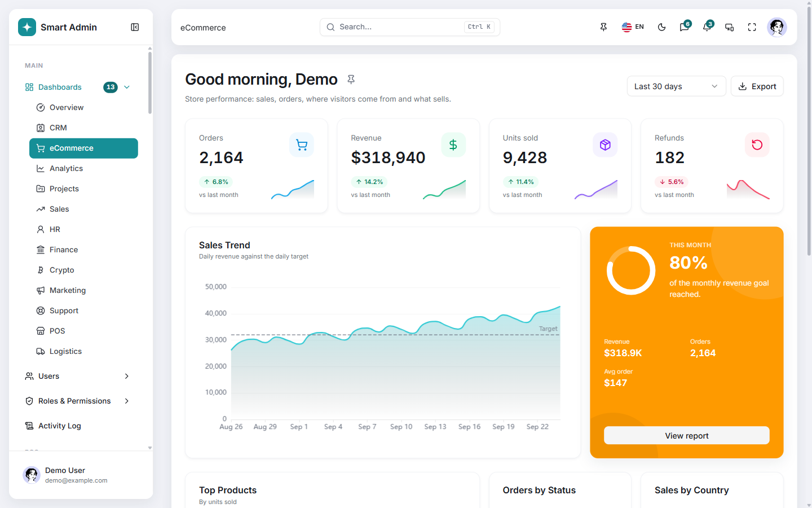Image resolution: width=812 pixels, height=508 pixels.
Task: Click the Units sold box icon
Action: pos(605,145)
